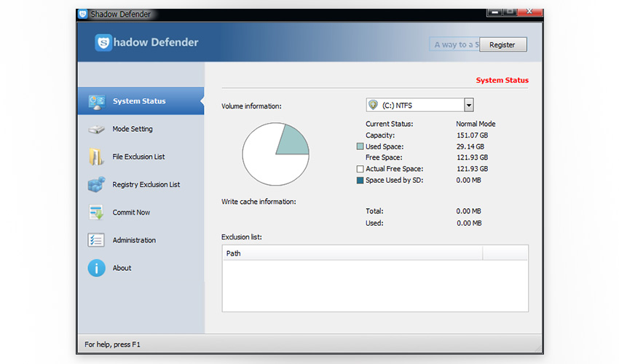This screenshot has height=364, width=619.
Task: Select Commit Now in sidebar
Action: (x=131, y=213)
